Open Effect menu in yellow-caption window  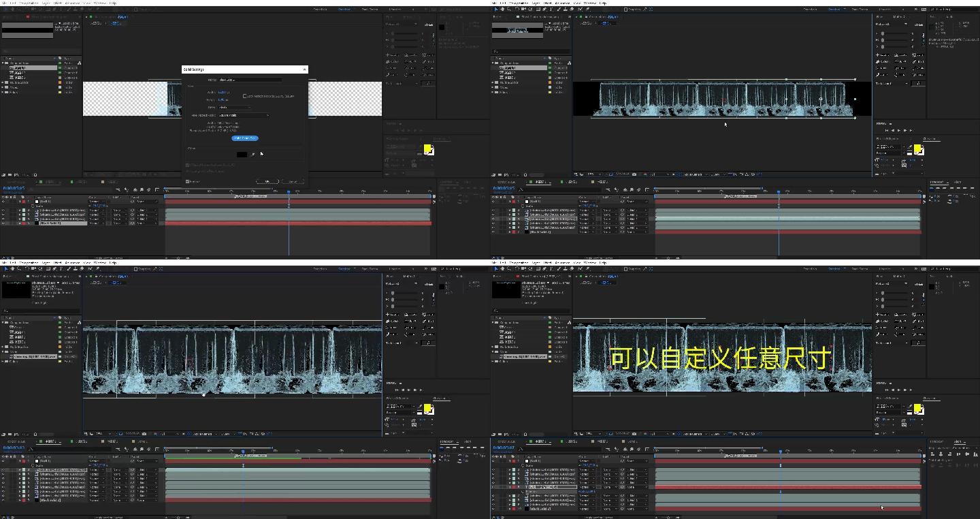click(x=546, y=262)
